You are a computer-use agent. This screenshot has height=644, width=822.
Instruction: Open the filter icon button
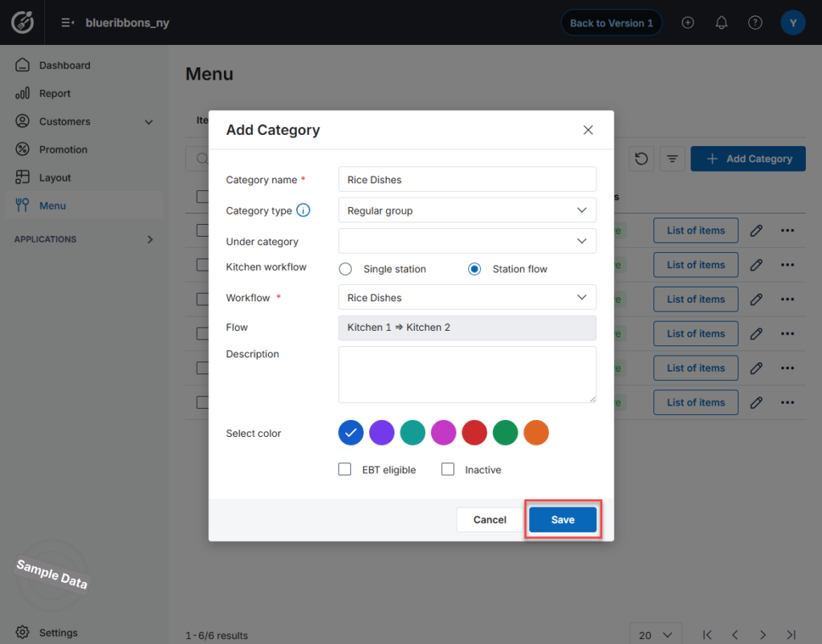click(x=672, y=158)
